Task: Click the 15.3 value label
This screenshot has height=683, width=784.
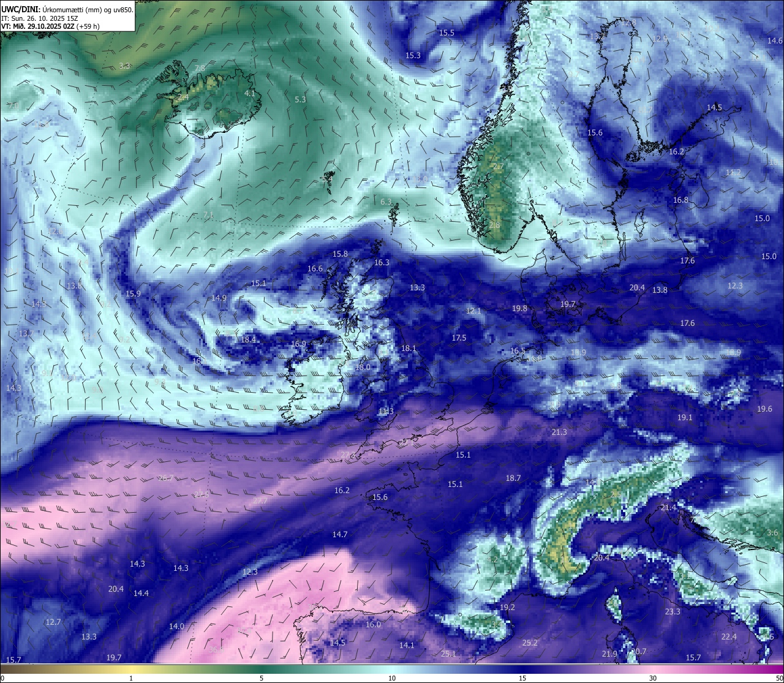Action: click(x=413, y=55)
